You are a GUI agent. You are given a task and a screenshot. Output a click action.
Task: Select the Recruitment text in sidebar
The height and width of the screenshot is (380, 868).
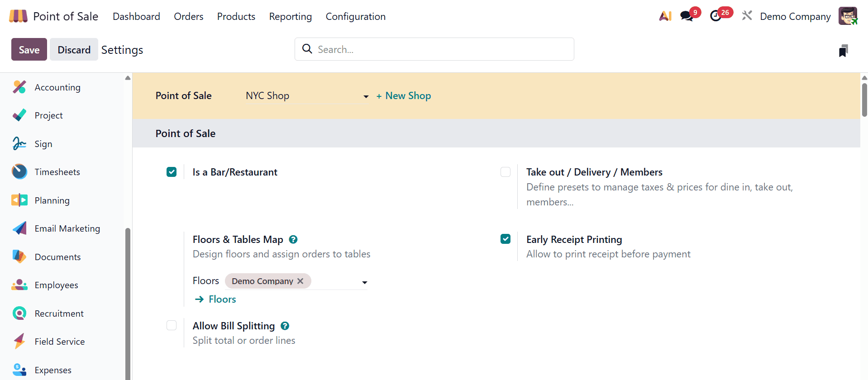click(59, 313)
